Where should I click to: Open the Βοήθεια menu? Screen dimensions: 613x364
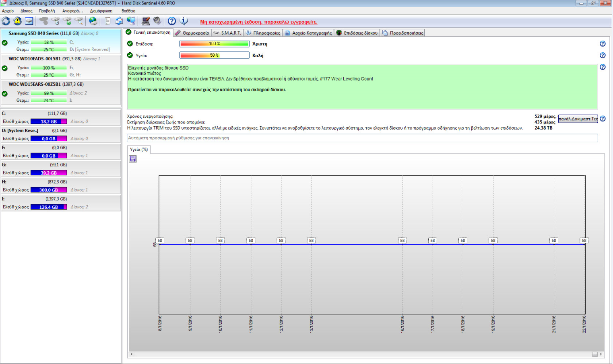(x=128, y=11)
